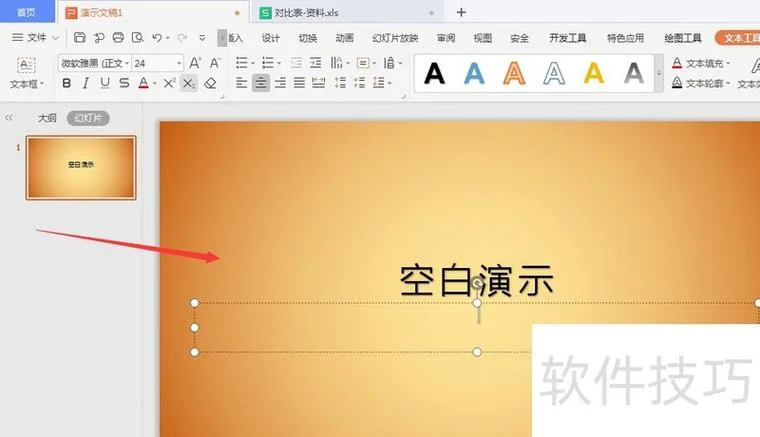The width and height of the screenshot is (760, 437).
Task: Open the 视图 ribbon tab
Action: [x=482, y=38]
